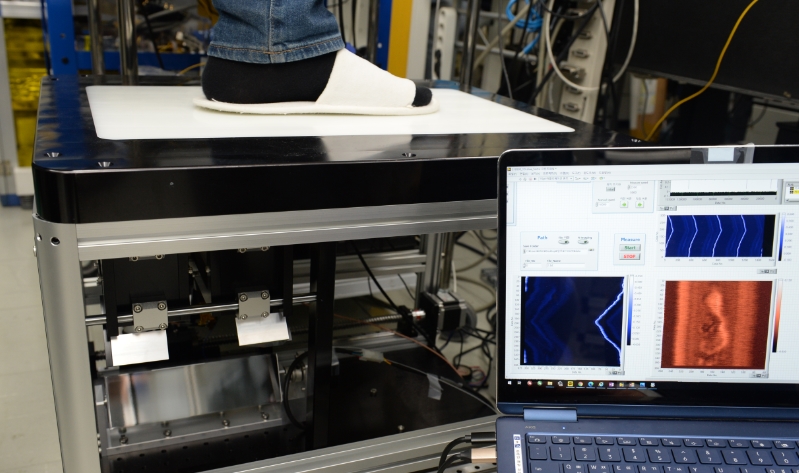Image resolution: width=799 pixels, height=473 pixels.
Task: Open File Explorer from the taskbar
Action: [x=549, y=384]
